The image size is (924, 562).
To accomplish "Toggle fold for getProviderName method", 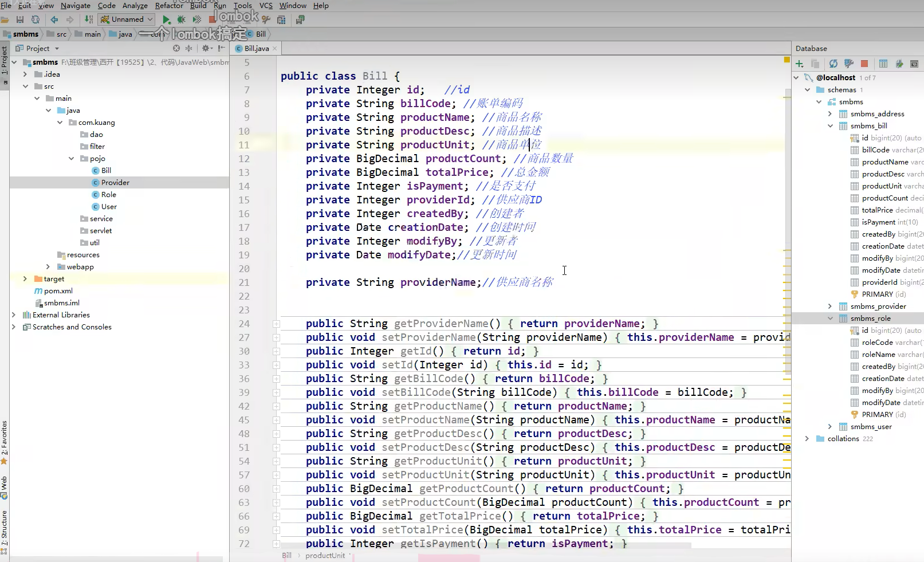I will pyautogui.click(x=276, y=324).
